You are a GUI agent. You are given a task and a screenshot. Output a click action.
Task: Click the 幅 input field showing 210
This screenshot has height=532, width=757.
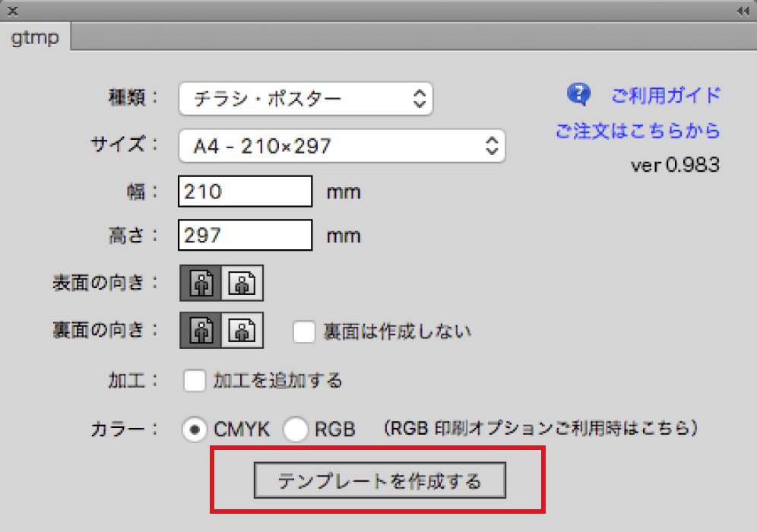[x=245, y=192]
